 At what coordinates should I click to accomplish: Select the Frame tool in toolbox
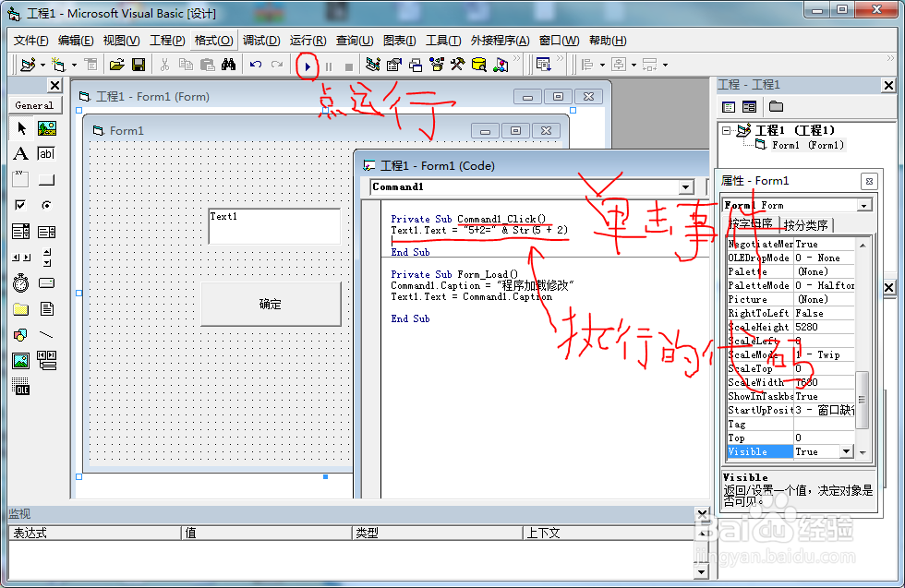21,179
